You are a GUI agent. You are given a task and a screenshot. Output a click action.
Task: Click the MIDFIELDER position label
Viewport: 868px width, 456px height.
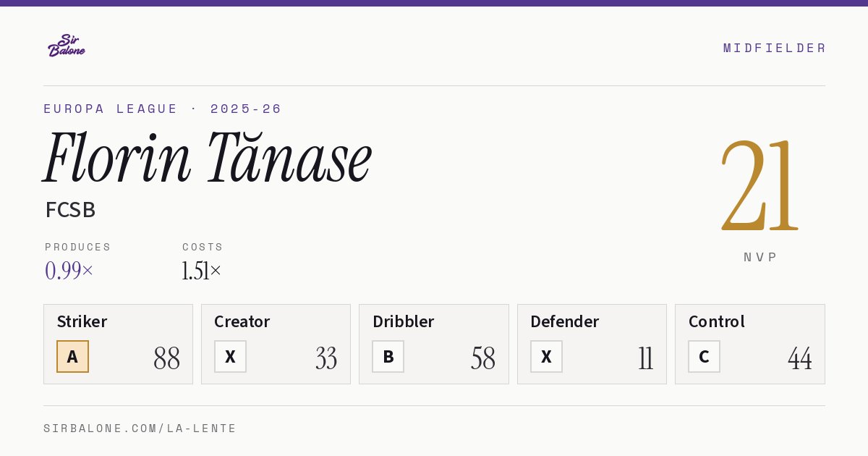pyautogui.click(x=775, y=48)
